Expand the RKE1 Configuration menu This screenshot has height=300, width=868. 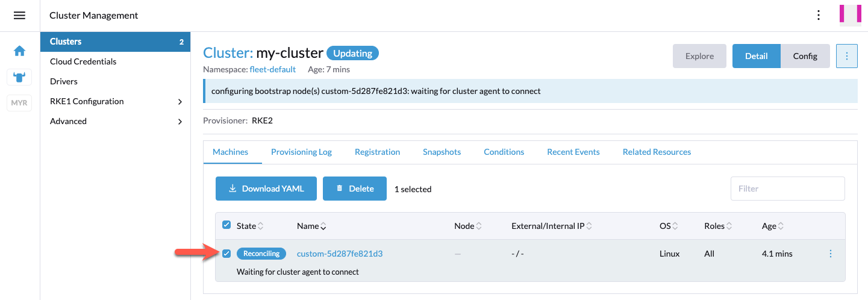coord(115,101)
